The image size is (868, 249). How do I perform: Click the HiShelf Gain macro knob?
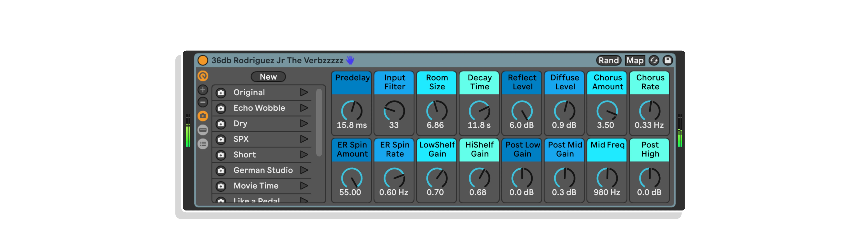click(479, 178)
